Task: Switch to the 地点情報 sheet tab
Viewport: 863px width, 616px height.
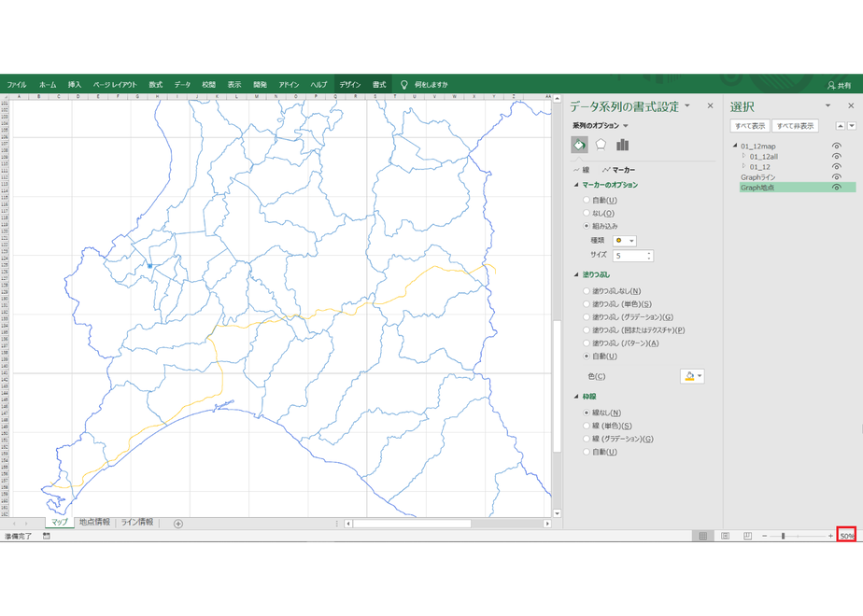Action: [x=94, y=523]
